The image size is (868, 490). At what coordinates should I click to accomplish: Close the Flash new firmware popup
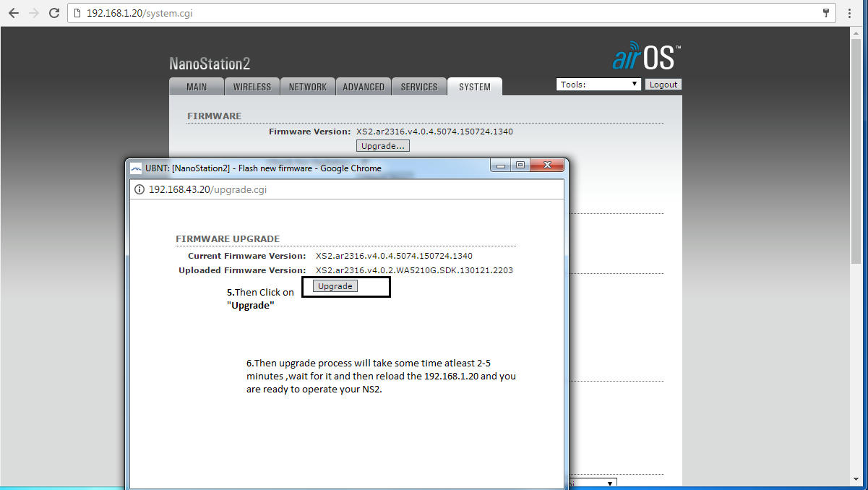pyautogui.click(x=547, y=166)
